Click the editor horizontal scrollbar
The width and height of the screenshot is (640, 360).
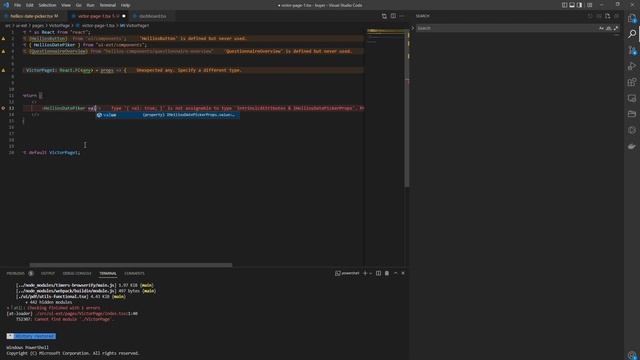(x=131, y=265)
